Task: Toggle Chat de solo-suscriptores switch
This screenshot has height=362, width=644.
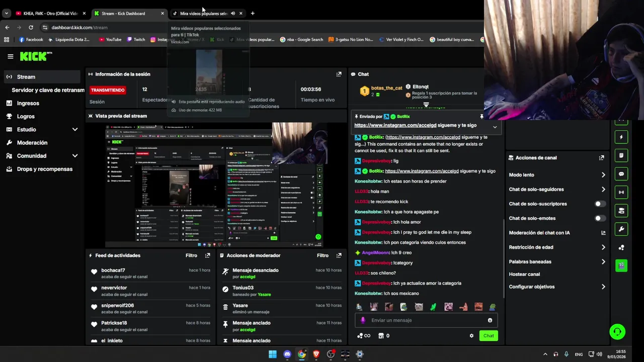Action: (600, 204)
